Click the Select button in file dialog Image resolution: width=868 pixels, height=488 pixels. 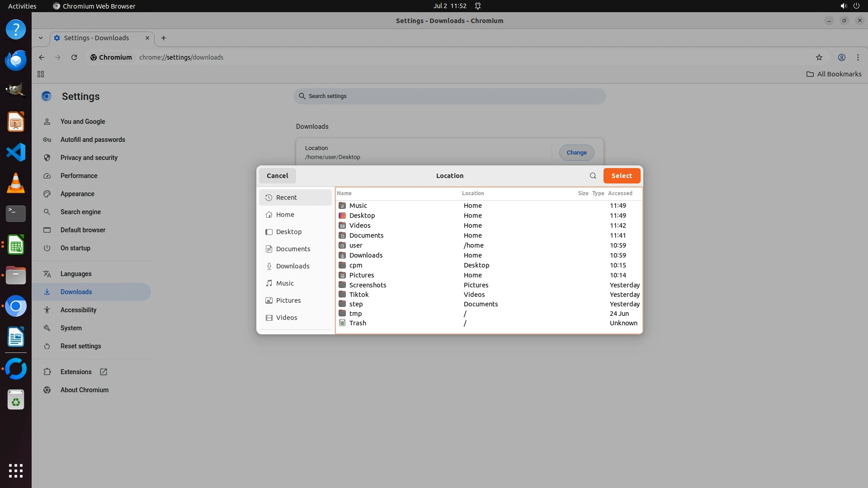pos(621,176)
